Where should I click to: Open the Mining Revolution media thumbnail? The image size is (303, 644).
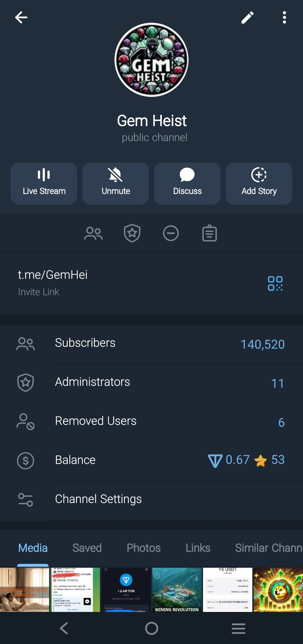pos(177,589)
